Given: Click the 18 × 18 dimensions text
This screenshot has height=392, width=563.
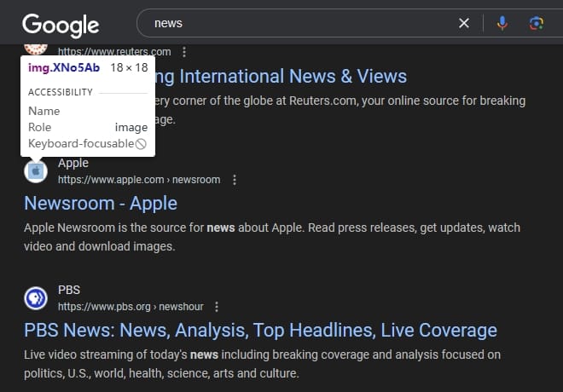Looking at the screenshot, I should click(x=129, y=67).
